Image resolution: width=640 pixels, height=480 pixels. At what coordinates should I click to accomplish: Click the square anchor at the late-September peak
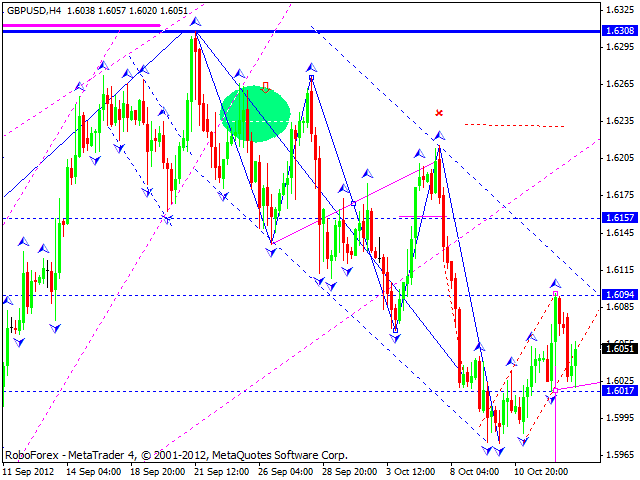coord(311,78)
